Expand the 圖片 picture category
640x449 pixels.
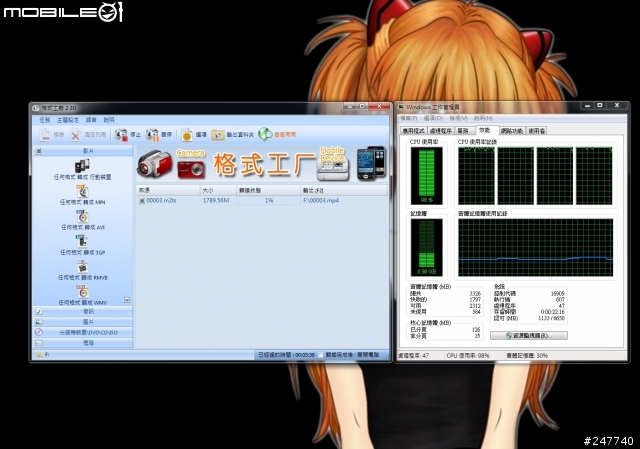pos(83,322)
